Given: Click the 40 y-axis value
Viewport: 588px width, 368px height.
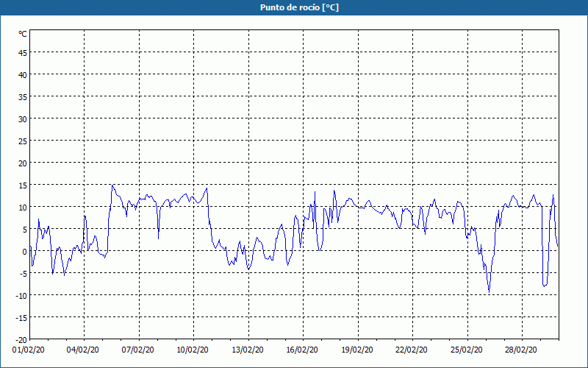Looking at the screenshot, I should pos(23,75).
